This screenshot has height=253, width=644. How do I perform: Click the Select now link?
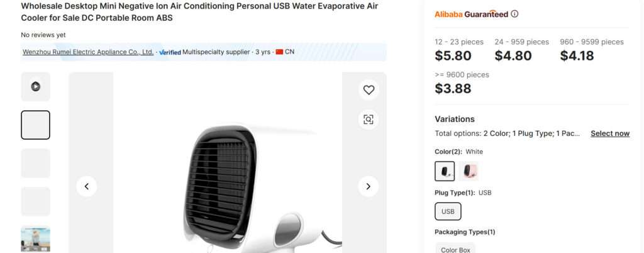pos(609,133)
